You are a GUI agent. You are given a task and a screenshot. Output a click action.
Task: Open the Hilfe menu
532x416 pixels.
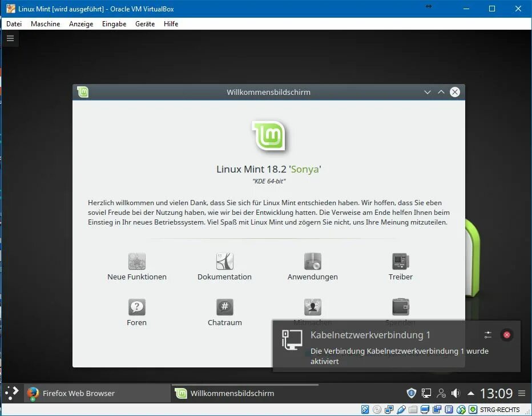tap(171, 24)
